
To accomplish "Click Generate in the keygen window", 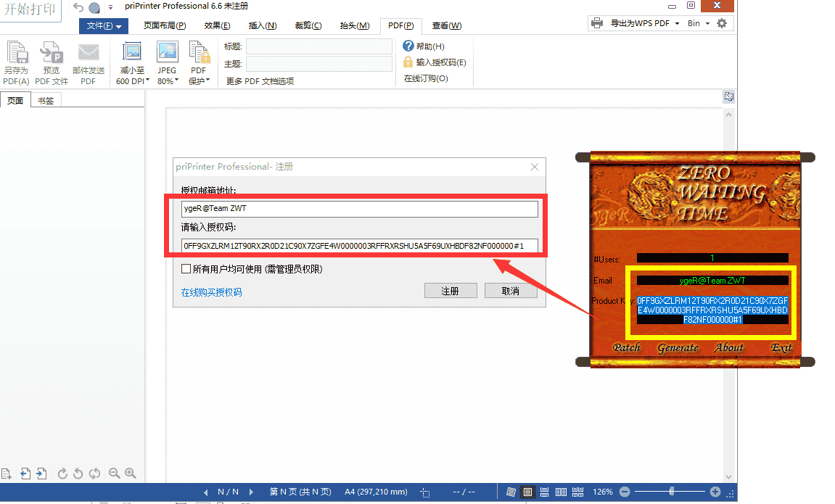I will [x=678, y=347].
